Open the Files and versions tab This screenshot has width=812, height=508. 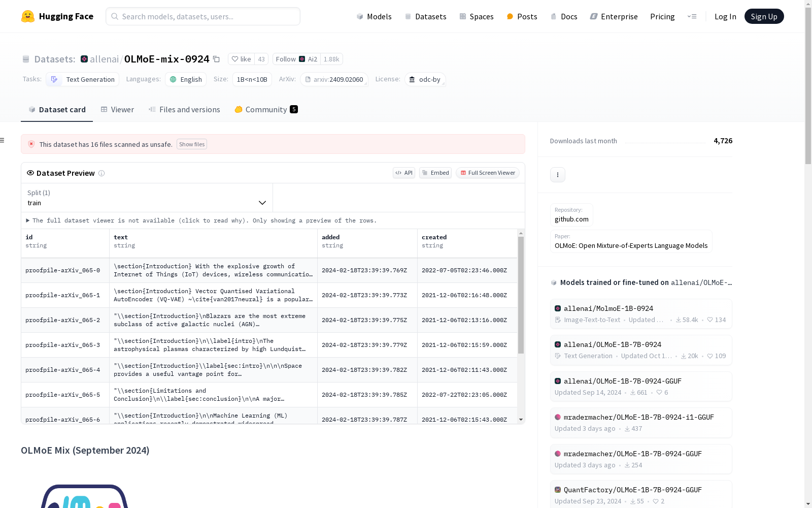tap(184, 110)
